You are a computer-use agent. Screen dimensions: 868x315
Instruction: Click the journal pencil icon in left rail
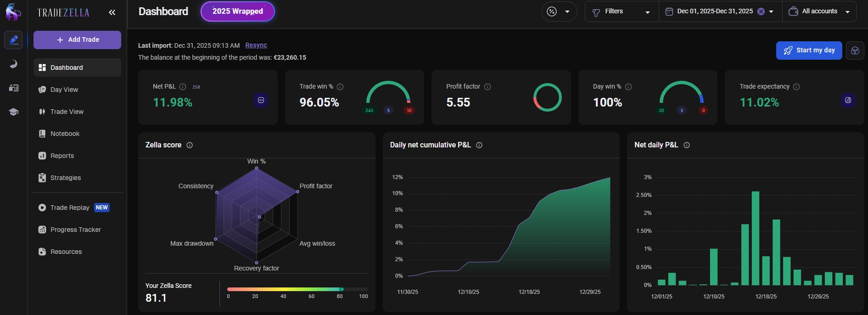coord(13,40)
